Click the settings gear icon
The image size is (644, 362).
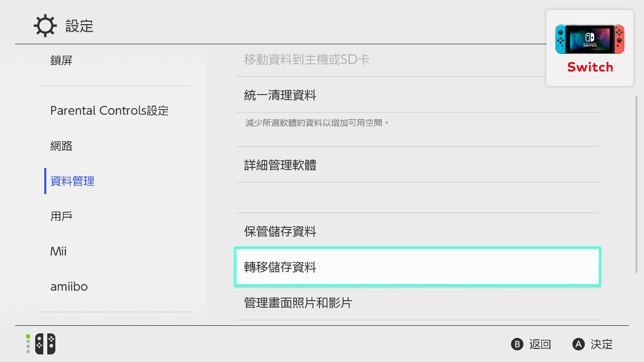45,26
